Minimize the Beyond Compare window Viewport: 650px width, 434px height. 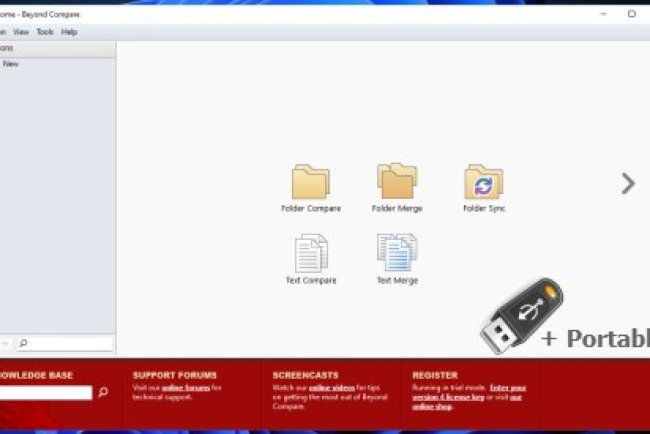604,14
